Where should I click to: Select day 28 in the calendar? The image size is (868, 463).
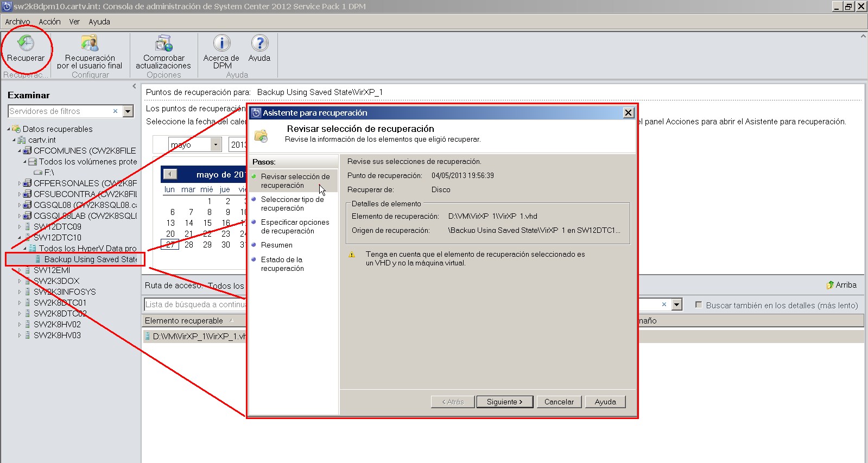189,245
